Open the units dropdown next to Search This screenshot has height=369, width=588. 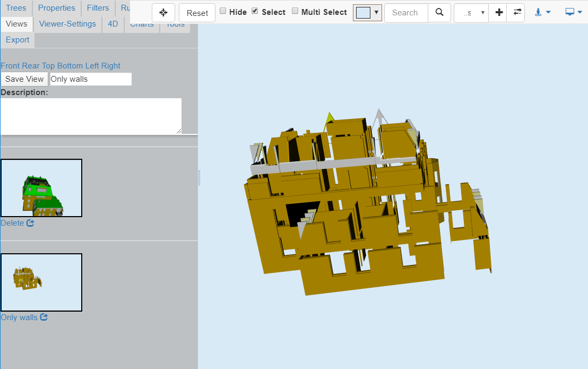pos(471,12)
